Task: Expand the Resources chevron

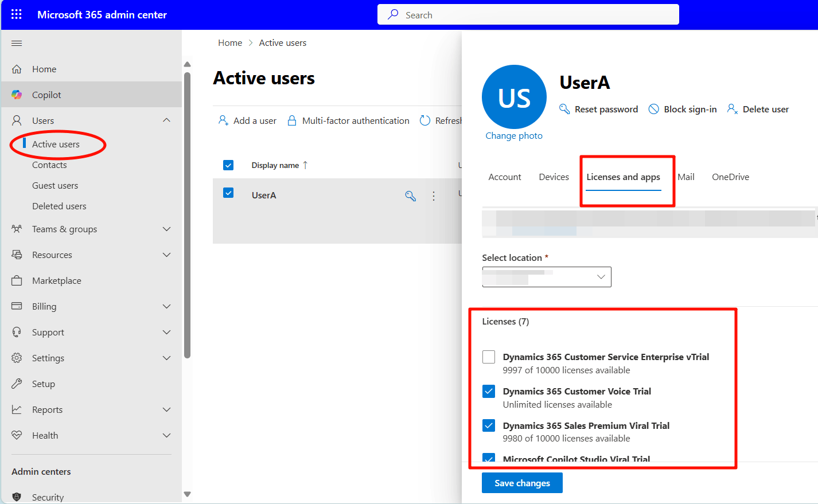Action: tap(167, 255)
